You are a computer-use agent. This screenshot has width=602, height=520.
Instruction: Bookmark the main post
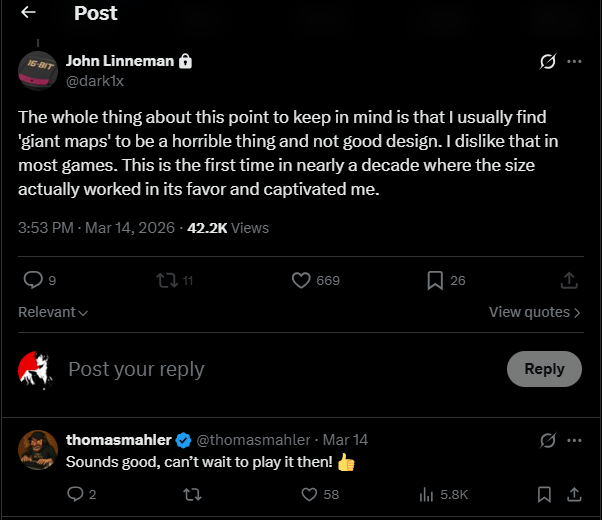click(435, 281)
